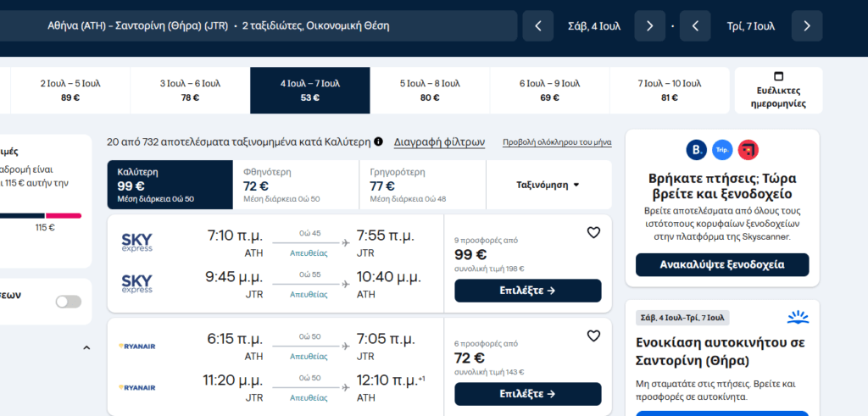Collapse the left filter section chevron
Screen dimensions: 868x416
coord(86,347)
